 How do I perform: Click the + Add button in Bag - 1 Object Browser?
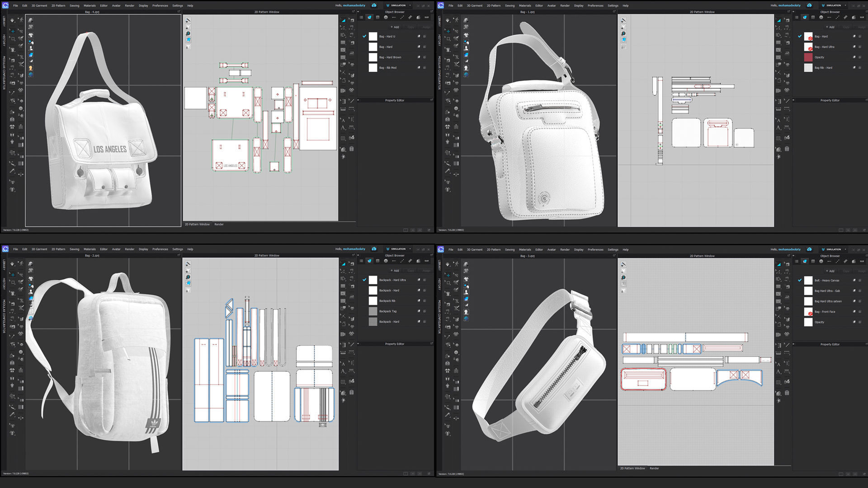(830, 27)
